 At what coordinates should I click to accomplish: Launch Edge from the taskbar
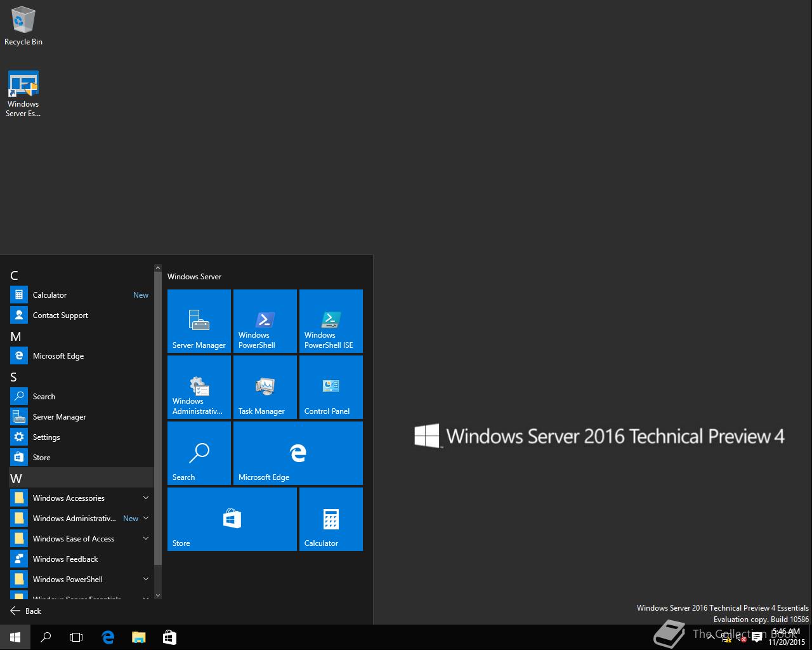tap(108, 637)
